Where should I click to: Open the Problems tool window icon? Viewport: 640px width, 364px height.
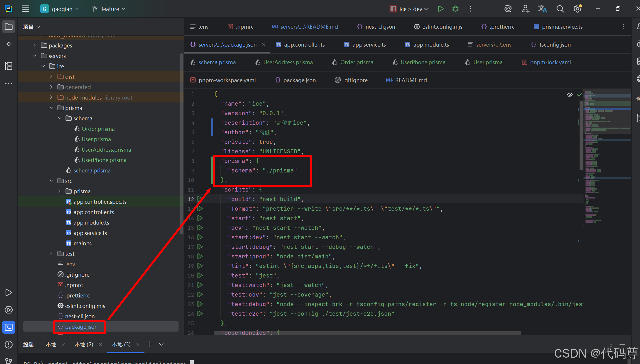click(9, 345)
